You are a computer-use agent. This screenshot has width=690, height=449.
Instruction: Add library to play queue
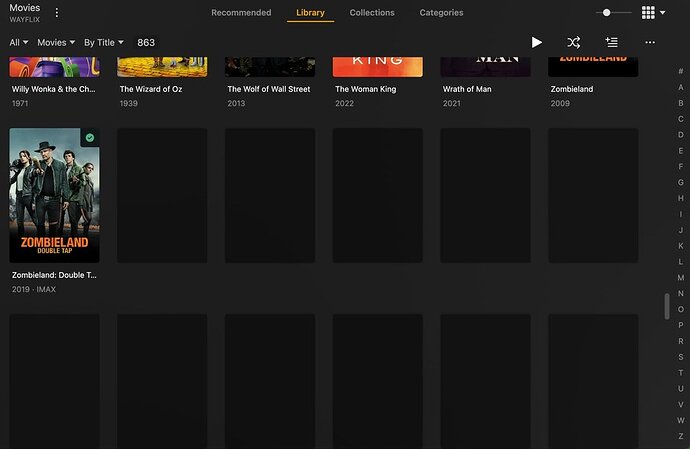tap(611, 42)
